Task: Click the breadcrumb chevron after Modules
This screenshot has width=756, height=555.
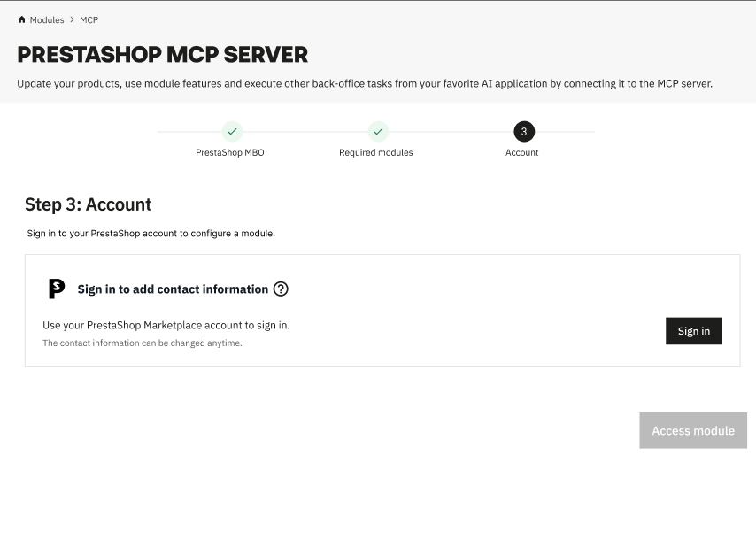Action: pos(72,19)
